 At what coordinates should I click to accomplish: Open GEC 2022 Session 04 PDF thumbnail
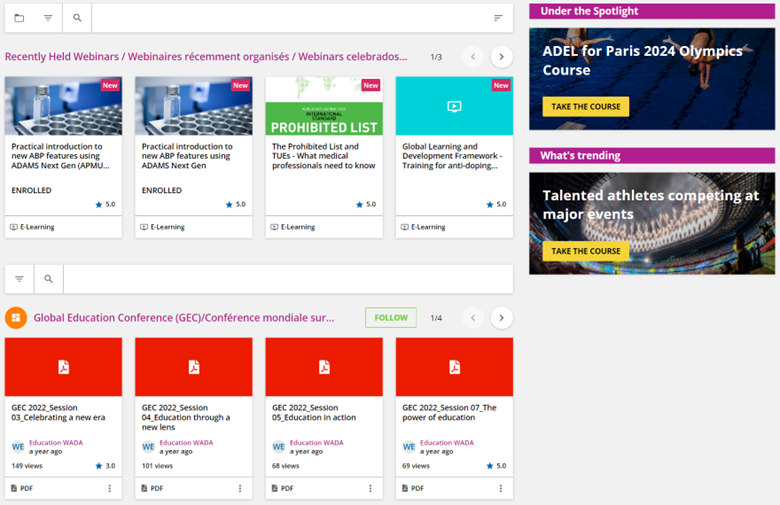(194, 367)
